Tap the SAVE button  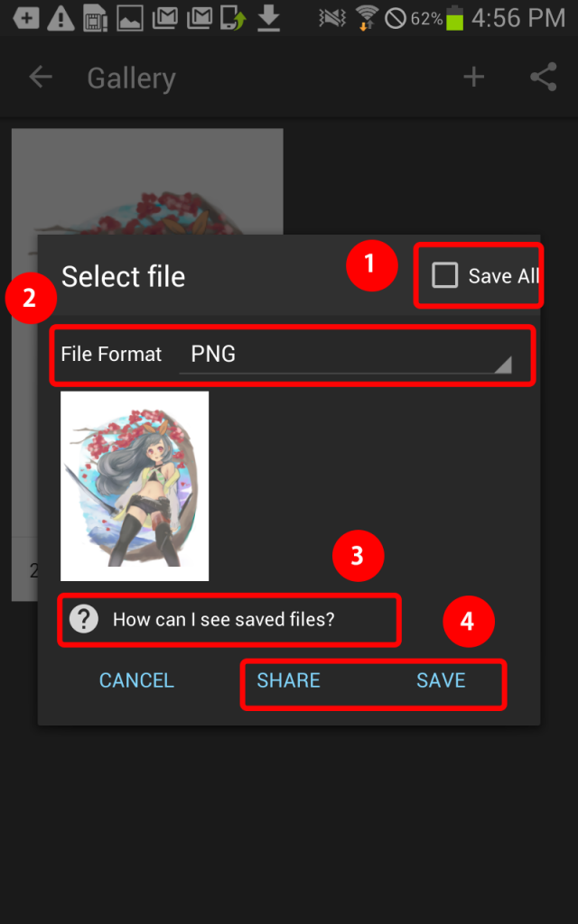[441, 680]
